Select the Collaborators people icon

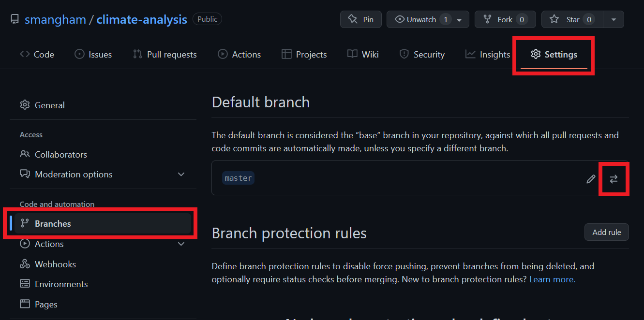(25, 154)
